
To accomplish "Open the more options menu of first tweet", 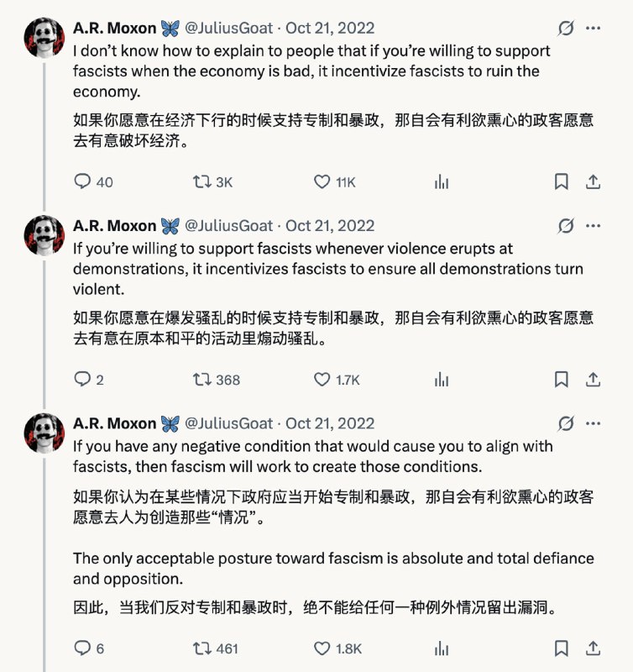I will point(594,29).
